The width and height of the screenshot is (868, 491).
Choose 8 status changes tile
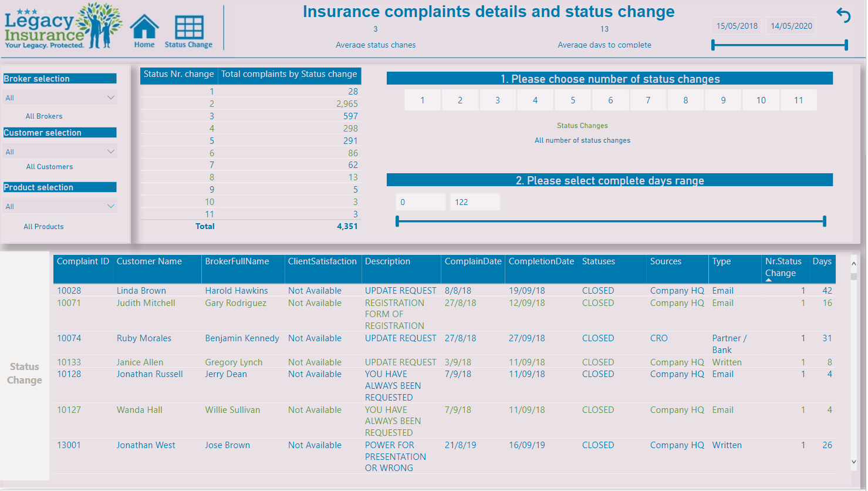(x=685, y=100)
